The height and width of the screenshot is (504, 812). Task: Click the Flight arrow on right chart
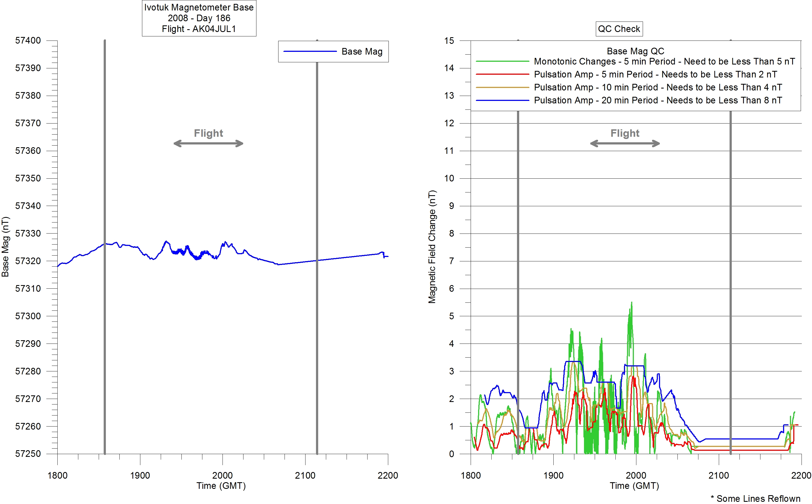click(625, 144)
